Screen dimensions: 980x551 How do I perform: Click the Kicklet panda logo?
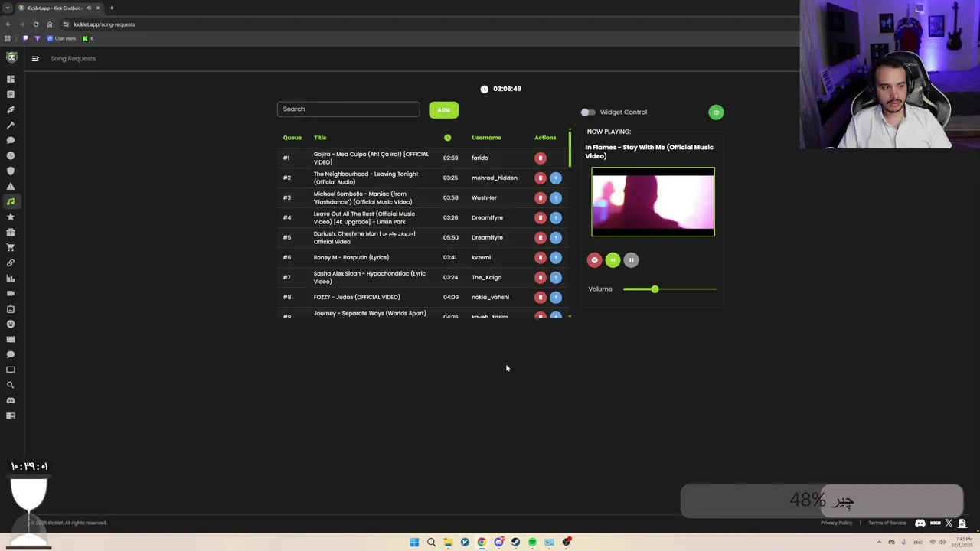11,57
